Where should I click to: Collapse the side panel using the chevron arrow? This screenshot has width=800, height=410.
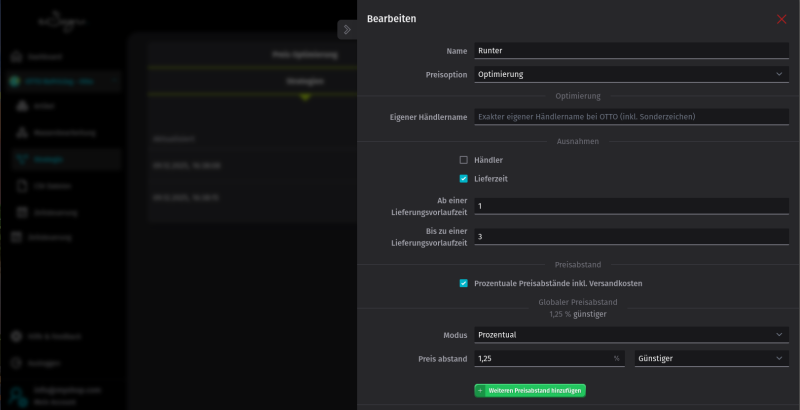tap(347, 30)
